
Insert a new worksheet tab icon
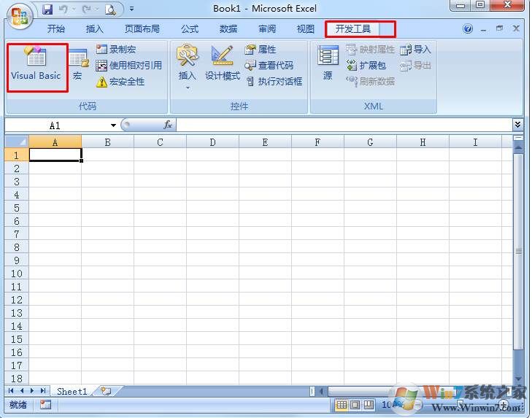[106, 391]
